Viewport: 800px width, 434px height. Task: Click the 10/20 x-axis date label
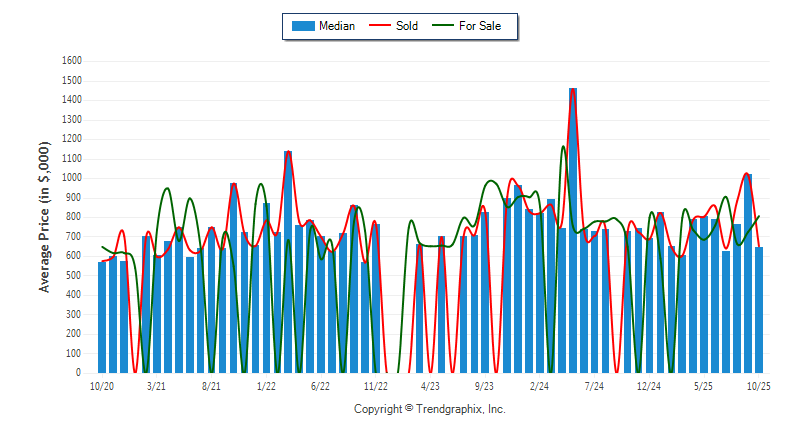pos(102,386)
